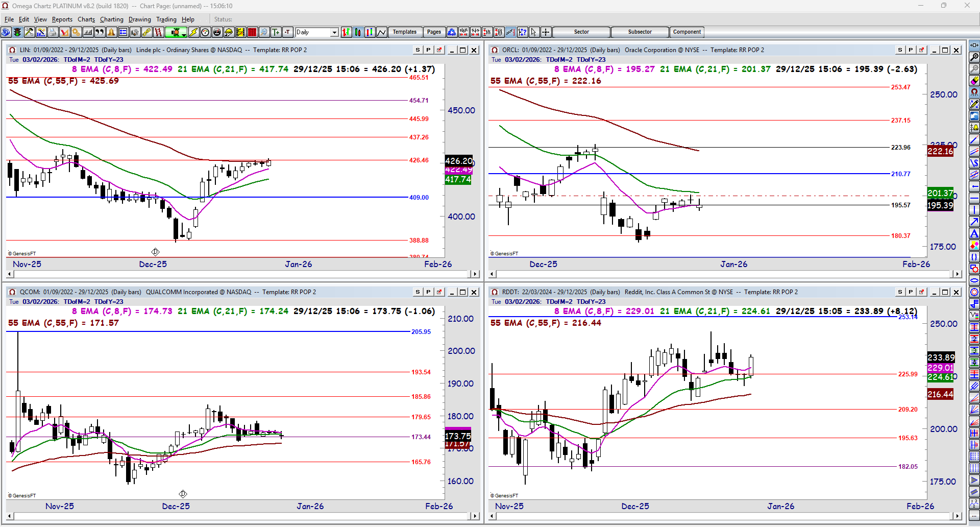Open the View menu
Image resolution: width=980 pixels, height=527 pixels.
pos(40,19)
